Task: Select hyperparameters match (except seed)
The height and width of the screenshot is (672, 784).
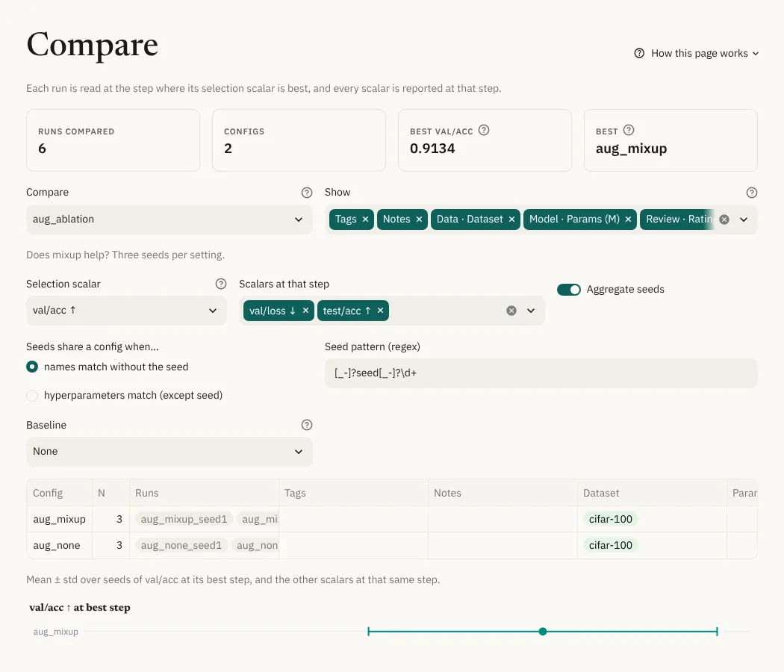Action: pyautogui.click(x=32, y=396)
